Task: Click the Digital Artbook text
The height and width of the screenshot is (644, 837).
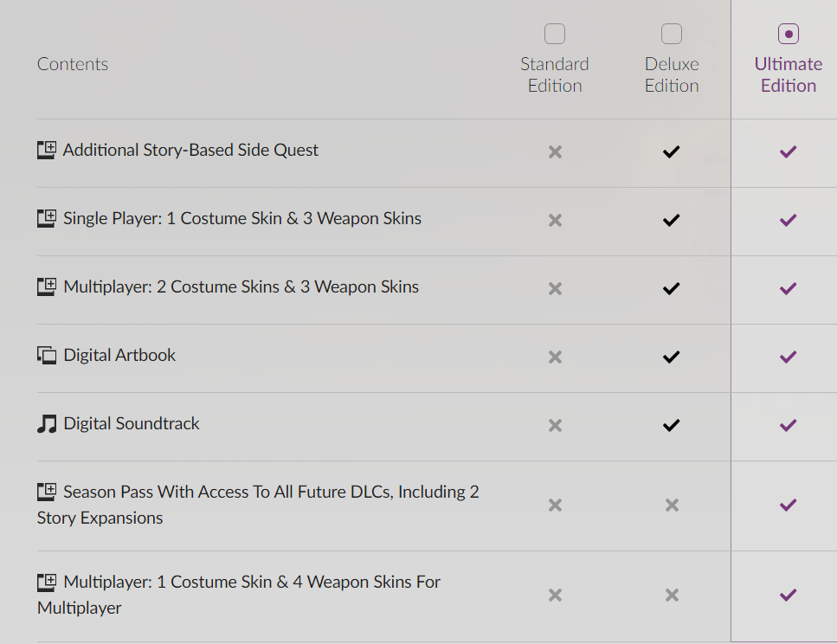Action: (x=119, y=355)
